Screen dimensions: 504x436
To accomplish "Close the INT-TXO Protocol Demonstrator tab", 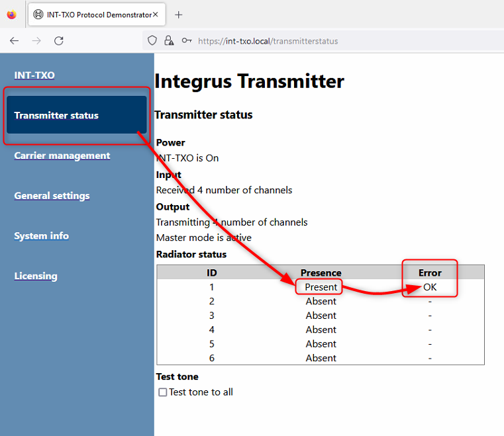I will click(156, 15).
